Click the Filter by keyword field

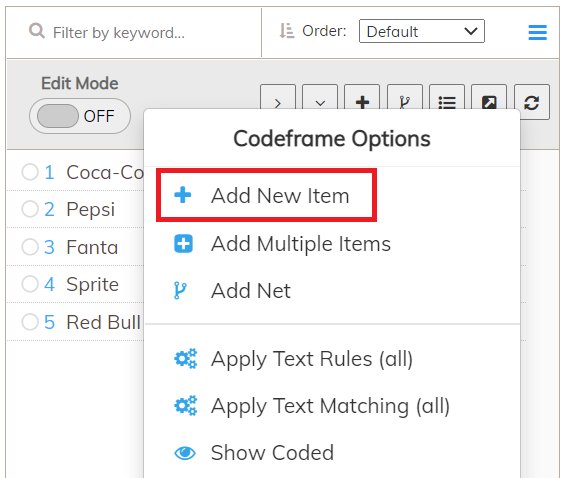pyautogui.click(x=119, y=32)
